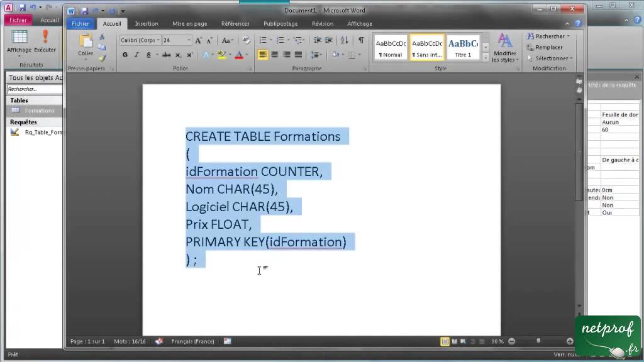
Task: Click the macro record icon in status bar
Action: (227, 341)
